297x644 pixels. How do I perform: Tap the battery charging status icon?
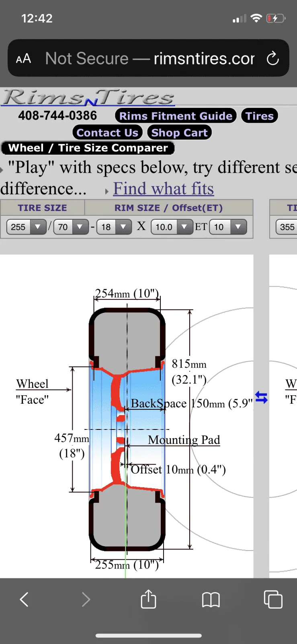tap(276, 18)
